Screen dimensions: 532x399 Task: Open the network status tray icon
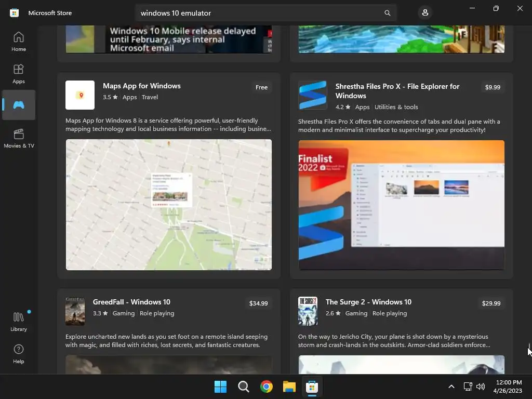(x=468, y=387)
